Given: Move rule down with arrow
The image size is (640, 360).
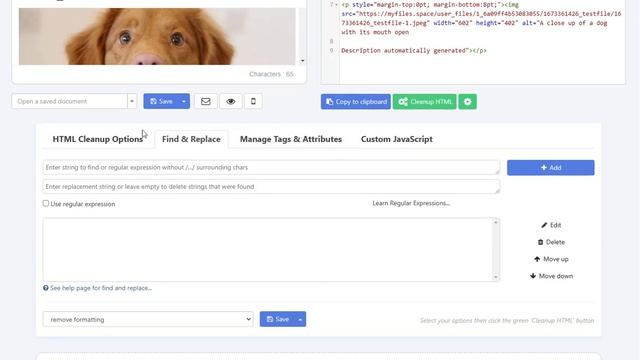Looking at the screenshot, I should [551, 276].
